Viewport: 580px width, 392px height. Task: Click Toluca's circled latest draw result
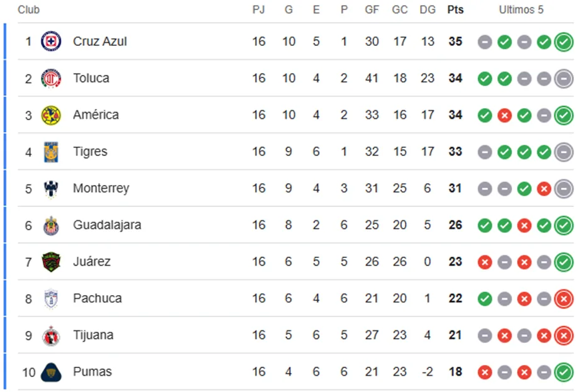[564, 79]
